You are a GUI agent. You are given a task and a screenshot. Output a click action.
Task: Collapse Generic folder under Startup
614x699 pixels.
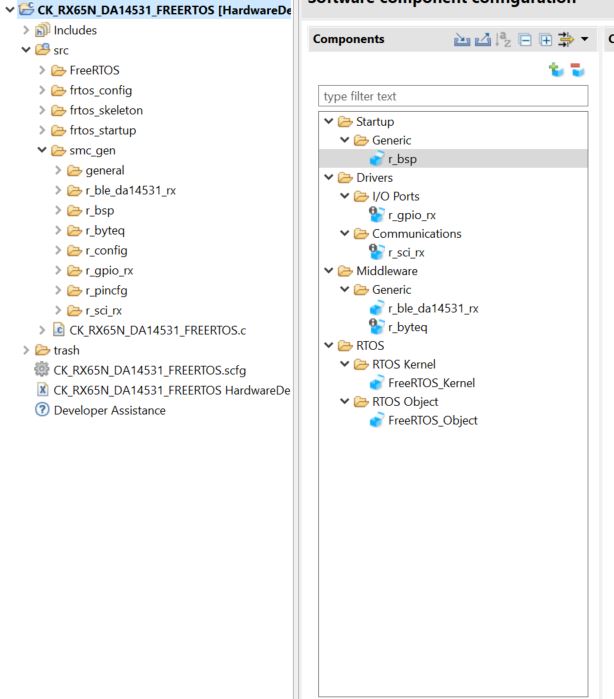point(345,140)
